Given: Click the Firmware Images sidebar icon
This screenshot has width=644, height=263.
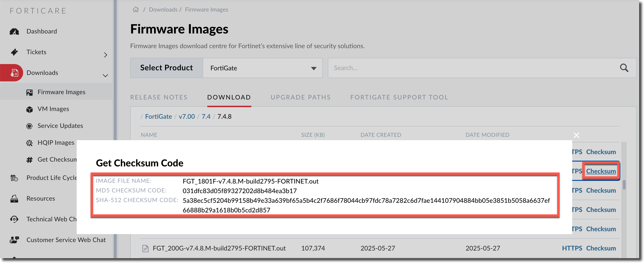Looking at the screenshot, I should point(29,92).
